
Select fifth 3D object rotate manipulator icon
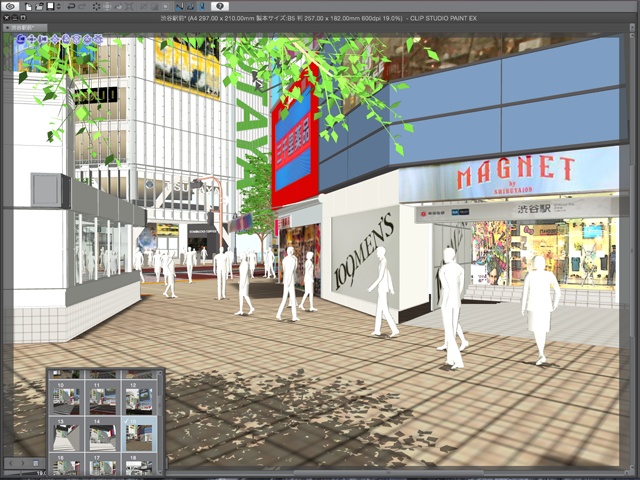[65, 39]
